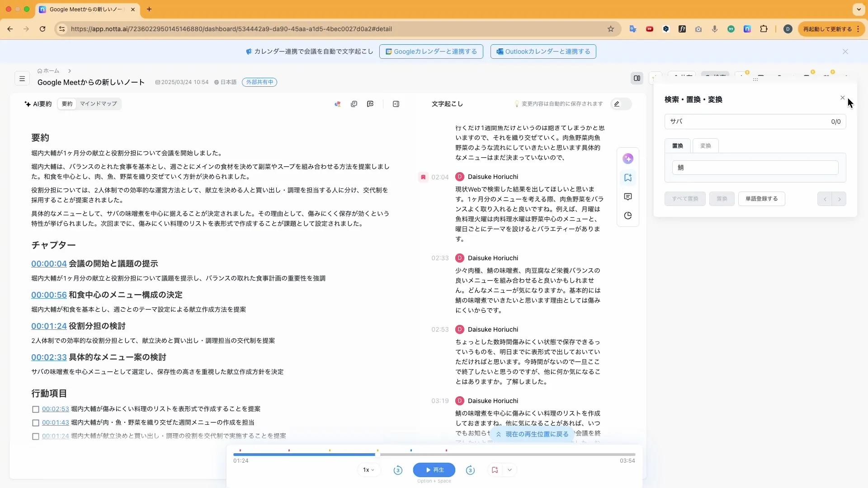
Task: Click the copy note icon above the summary
Action: pos(354,103)
